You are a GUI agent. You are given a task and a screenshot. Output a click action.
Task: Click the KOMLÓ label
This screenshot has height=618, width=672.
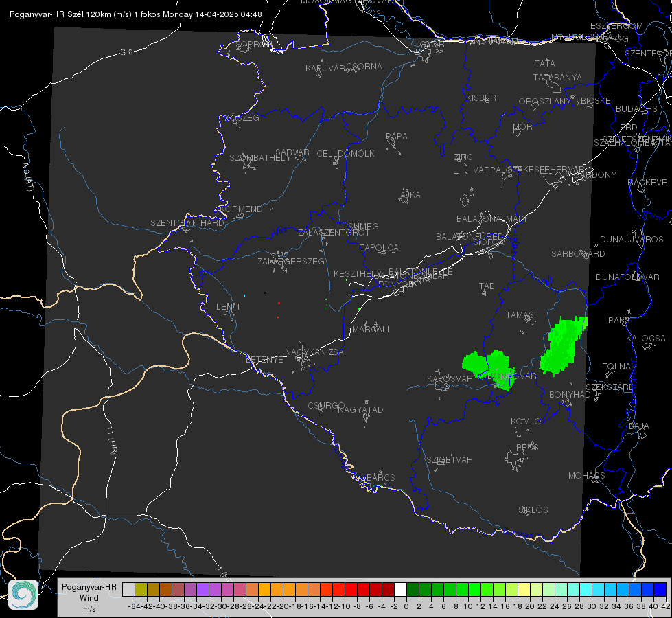[x=526, y=422]
